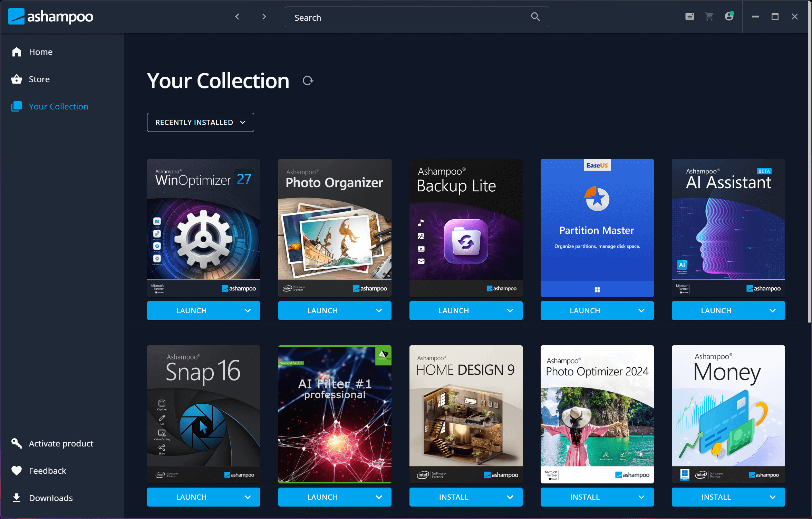
Task: Click the Activate product key icon
Action: (17, 443)
